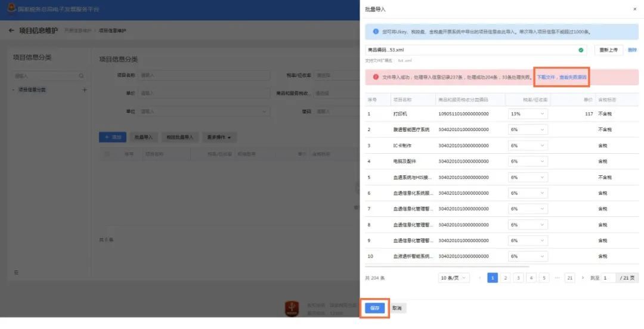Viewport: 644px width, 329px height.
Task: Go to pagination page 21
Action: (x=569, y=278)
